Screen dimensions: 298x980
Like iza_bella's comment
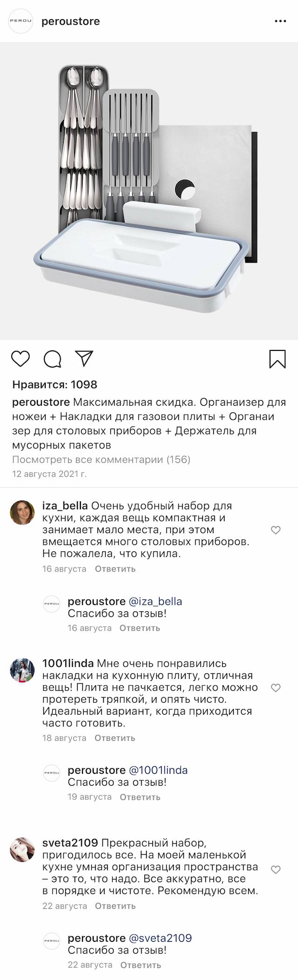(276, 530)
